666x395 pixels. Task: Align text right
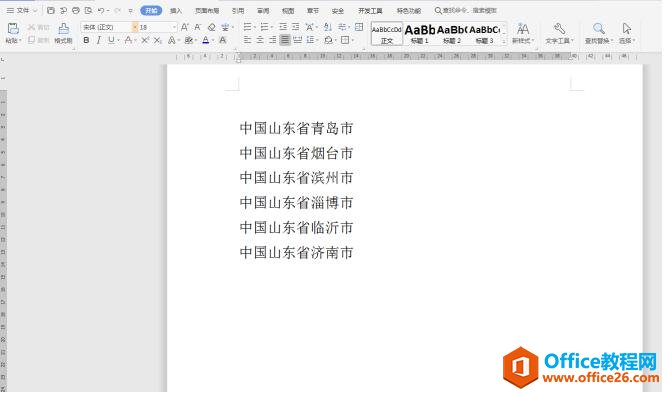pyautogui.click(x=272, y=40)
